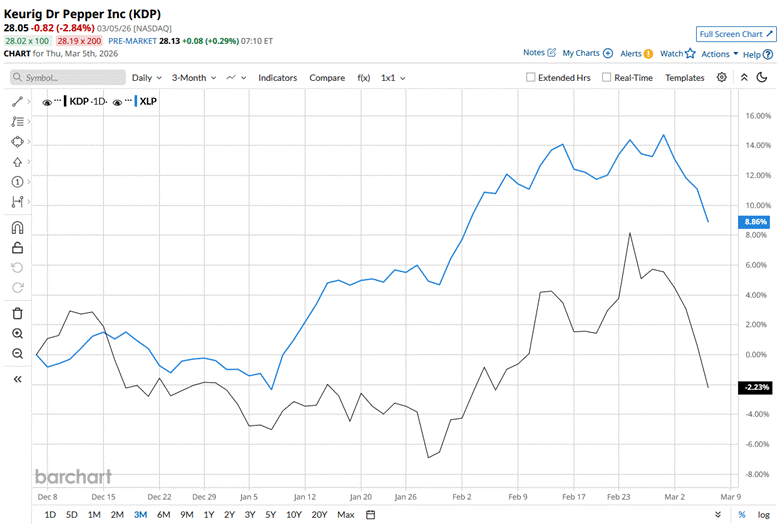
Task: Select the 3M time range
Action: (140, 515)
